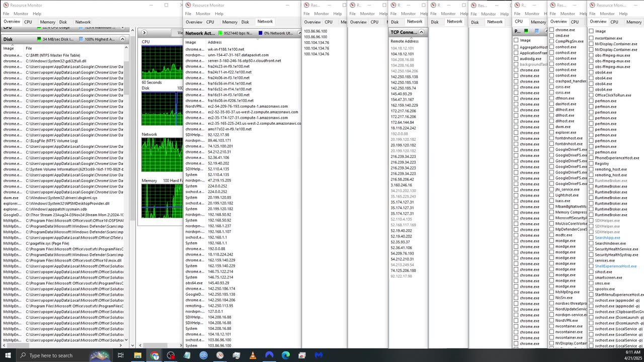Screen dimensions: 644x362
Task: Open qBittorrent from the taskbar
Action: point(203,355)
